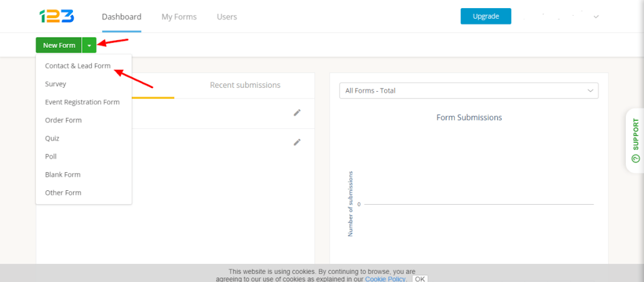
Task: Select Contact & Lead Form option
Action: point(77,65)
